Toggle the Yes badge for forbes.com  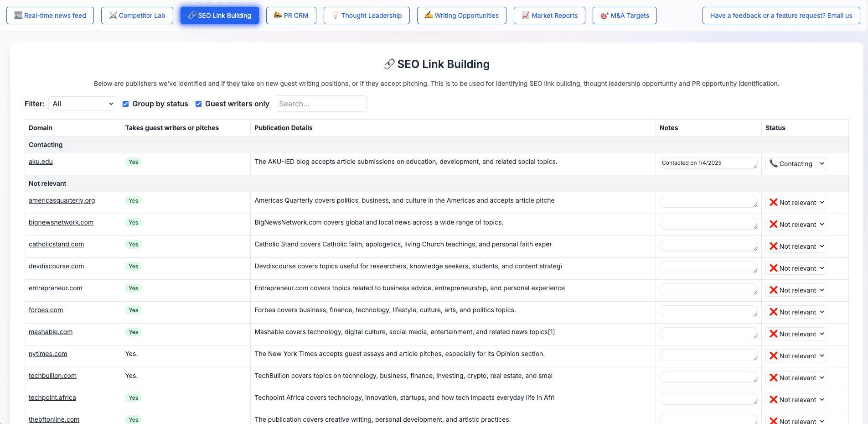click(133, 310)
